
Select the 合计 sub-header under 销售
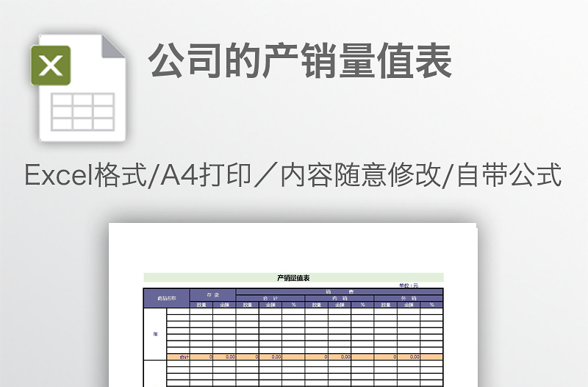(x=270, y=299)
